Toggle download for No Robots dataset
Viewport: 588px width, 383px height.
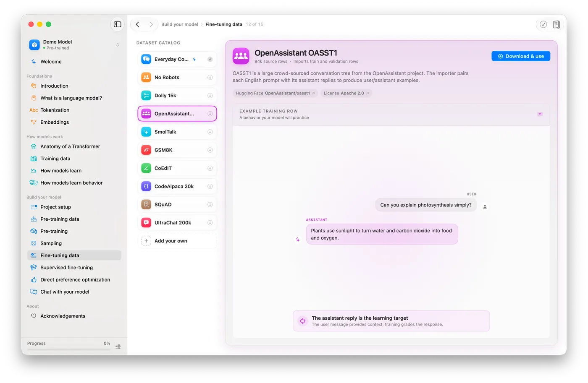pyautogui.click(x=210, y=78)
